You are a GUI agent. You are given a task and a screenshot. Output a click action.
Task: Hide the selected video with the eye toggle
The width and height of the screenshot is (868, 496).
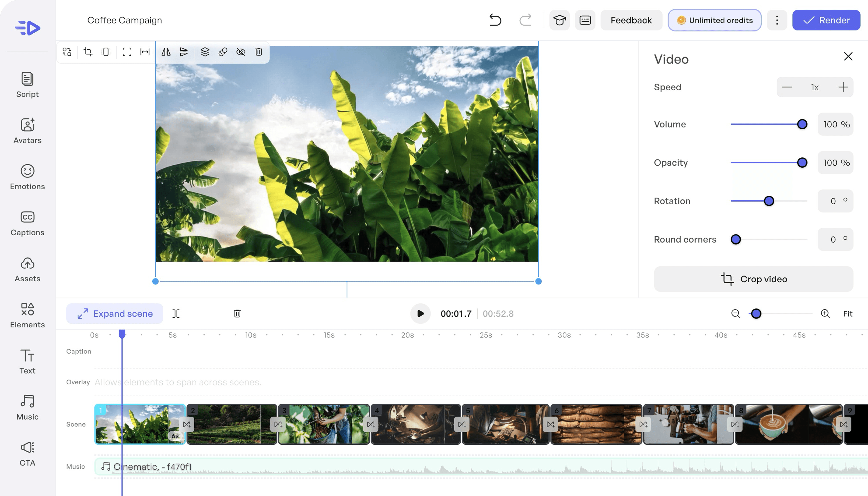[x=241, y=52]
